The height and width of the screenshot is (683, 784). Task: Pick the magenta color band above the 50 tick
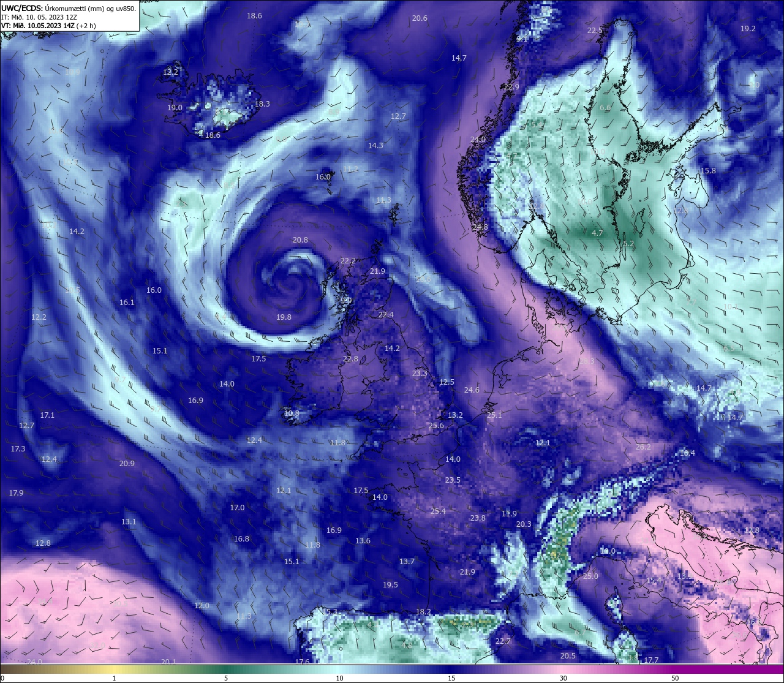click(675, 669)
